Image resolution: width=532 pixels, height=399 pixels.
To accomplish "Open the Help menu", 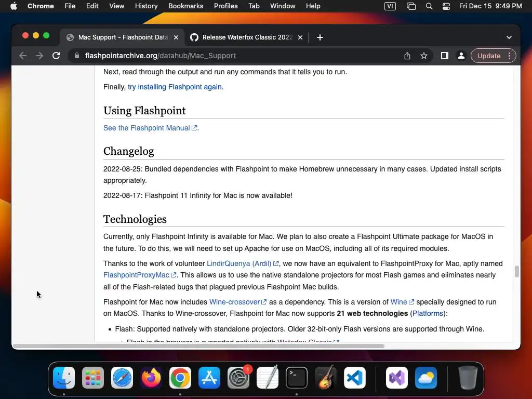I will tap(313, 6).
